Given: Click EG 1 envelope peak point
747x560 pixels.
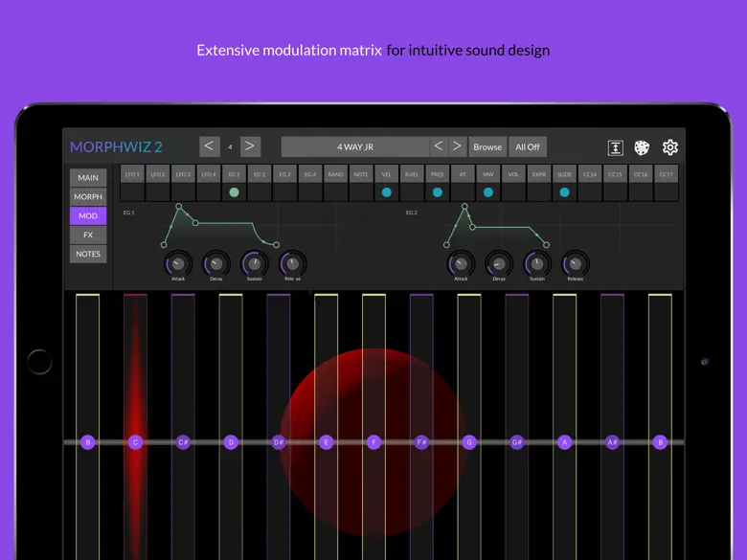Looking at the screenshot, I should 178,208.
